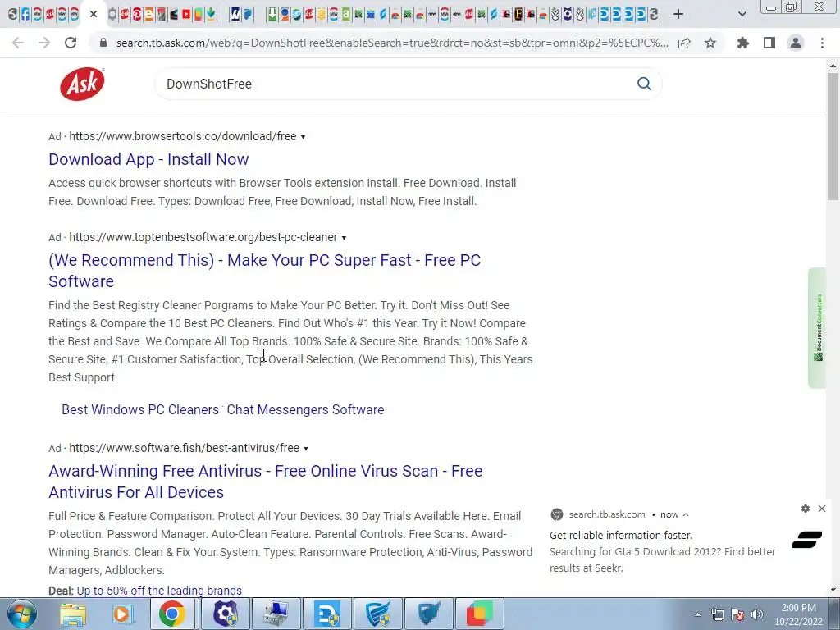Expand the toptenbestsoftware.org ad dropdown arrow
Viewport: 840px width, 630px height.
(x=344, y=238)
